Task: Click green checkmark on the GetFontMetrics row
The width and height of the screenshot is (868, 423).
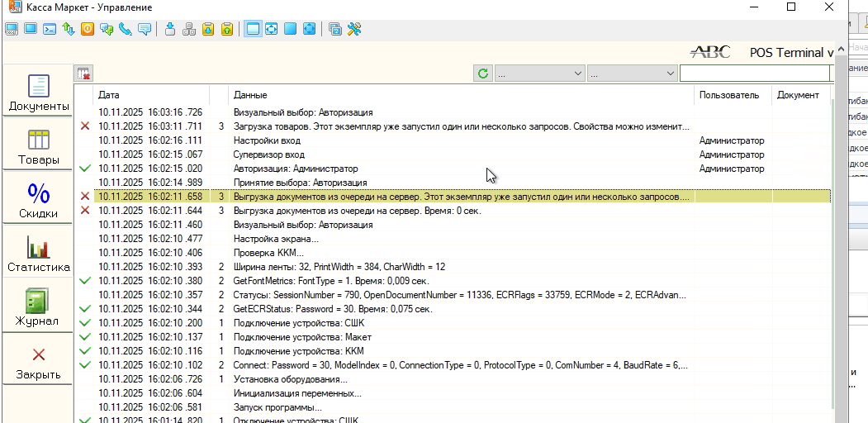Action: pyautogui.click(x=85, y=281)
